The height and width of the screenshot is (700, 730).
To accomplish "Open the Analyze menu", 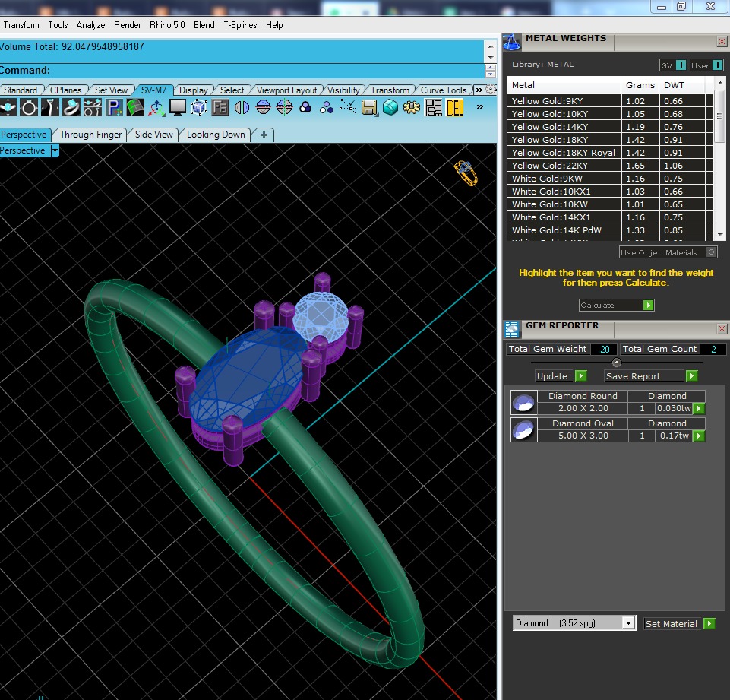I will point(91,25).
